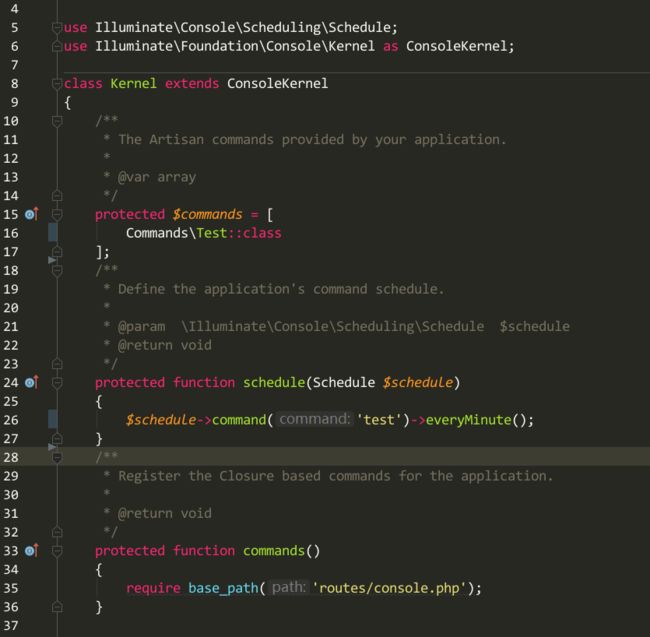Click the override gutter icon beside the commands() function
Image resolution: width=650 pixels, height=637 pixels.
pos(32,550)
